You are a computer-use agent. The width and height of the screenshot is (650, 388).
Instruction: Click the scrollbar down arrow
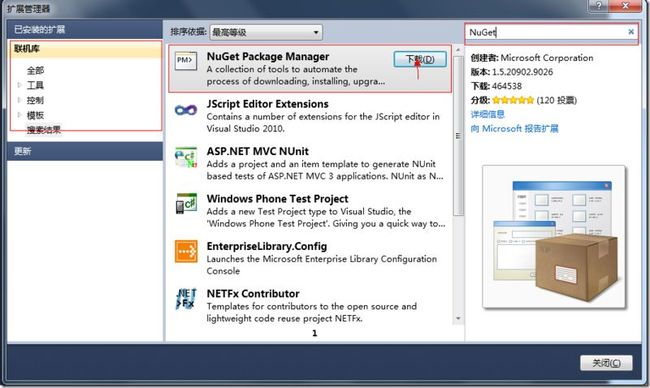click(458, 318)
